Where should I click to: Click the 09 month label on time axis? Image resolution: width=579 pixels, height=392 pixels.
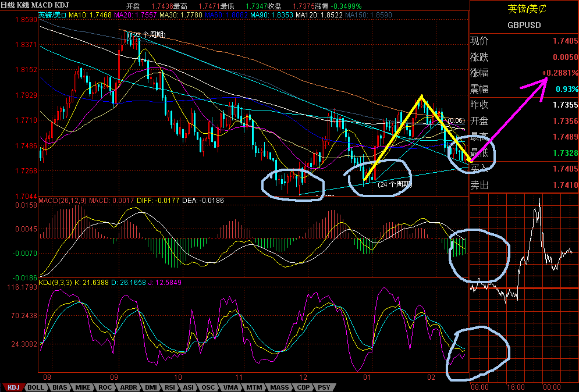114,377
